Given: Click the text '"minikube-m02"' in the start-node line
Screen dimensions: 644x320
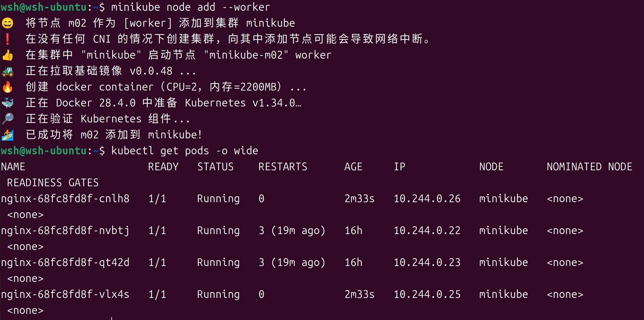Looking at the screenshot, I should [x=246, y=55].
